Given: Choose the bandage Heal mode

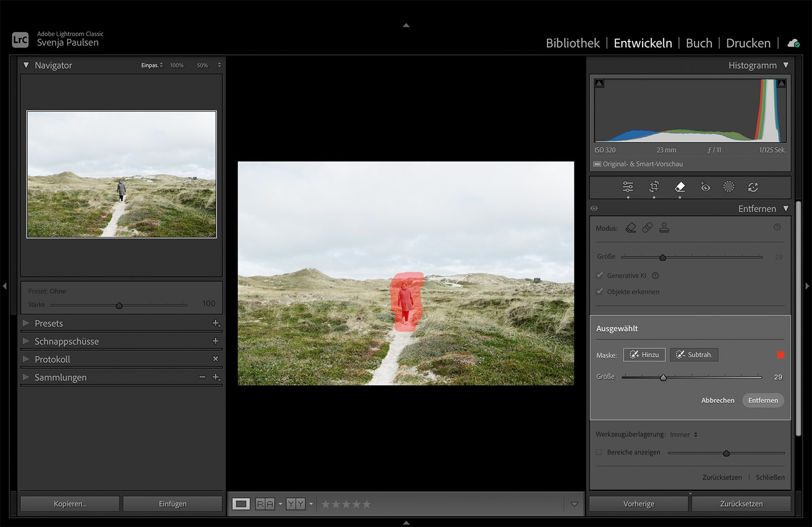Looking at the screenshot, I should [x=648, y=228].
